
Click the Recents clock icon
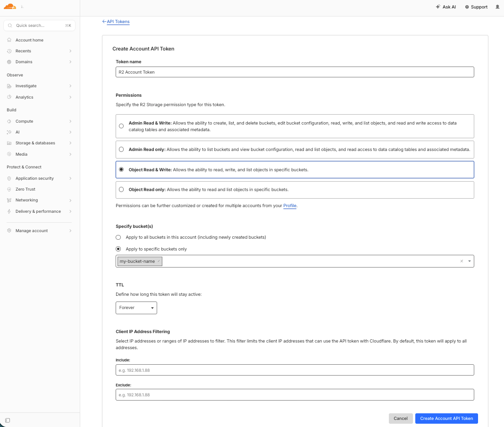(x=9, y=51)
